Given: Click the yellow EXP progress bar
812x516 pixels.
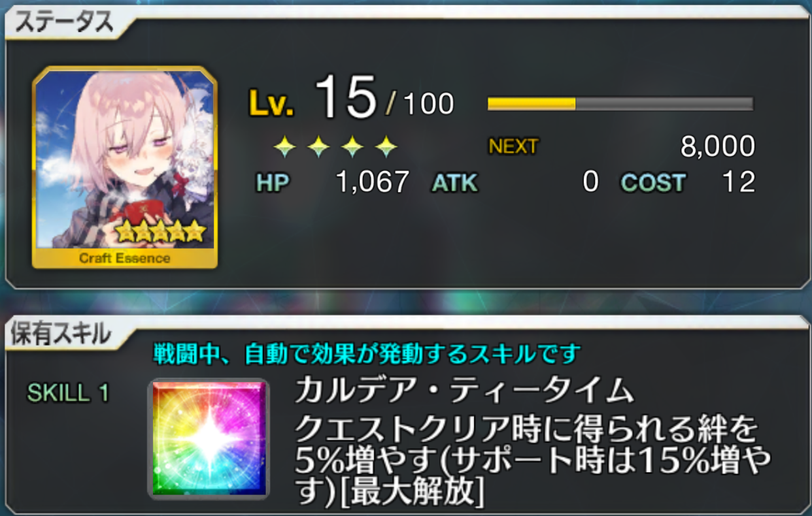Looking at the screenshot, I should 620,104.
